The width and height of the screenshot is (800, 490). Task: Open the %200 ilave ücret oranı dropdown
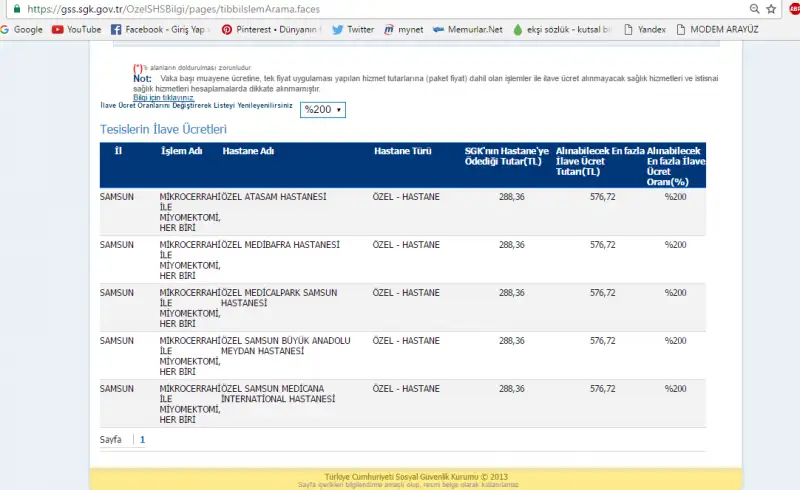[x=323, y=109]
